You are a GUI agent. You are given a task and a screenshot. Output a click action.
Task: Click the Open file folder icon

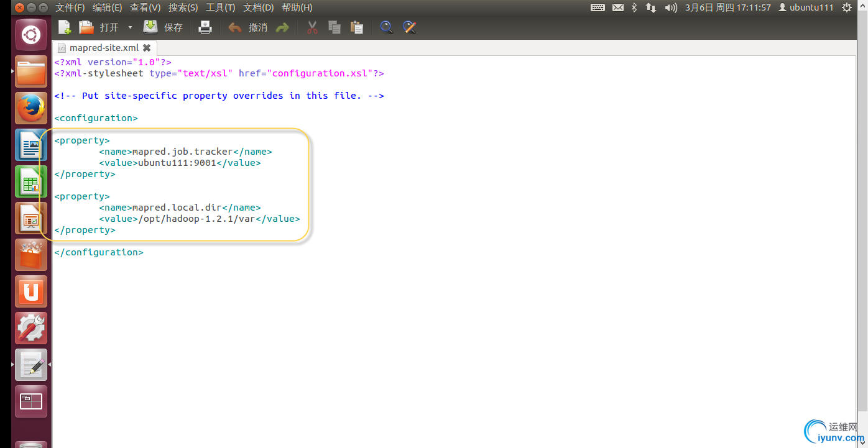[86, 27]
